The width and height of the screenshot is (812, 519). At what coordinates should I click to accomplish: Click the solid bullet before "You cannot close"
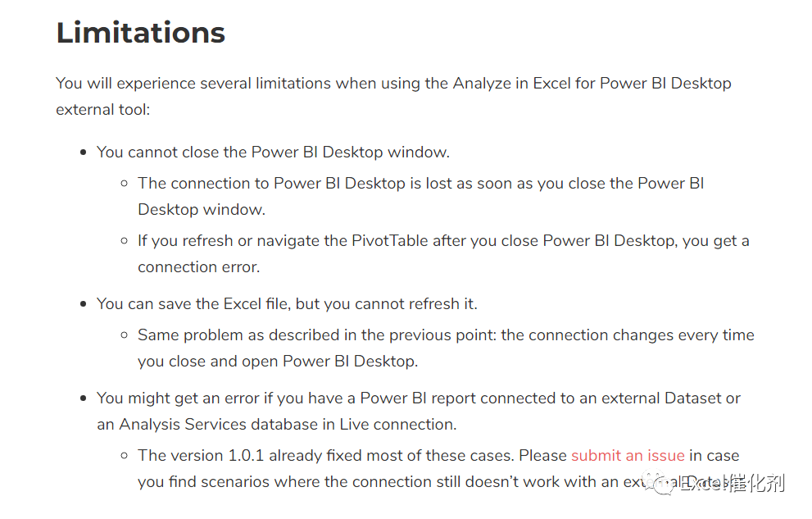click(x=83, y=153)
